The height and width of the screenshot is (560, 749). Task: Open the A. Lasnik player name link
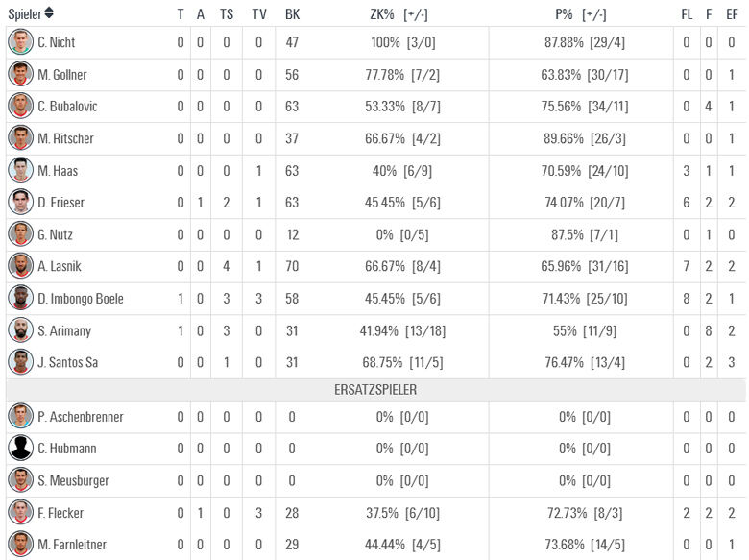pyautogui.click(x=60, y=266)
